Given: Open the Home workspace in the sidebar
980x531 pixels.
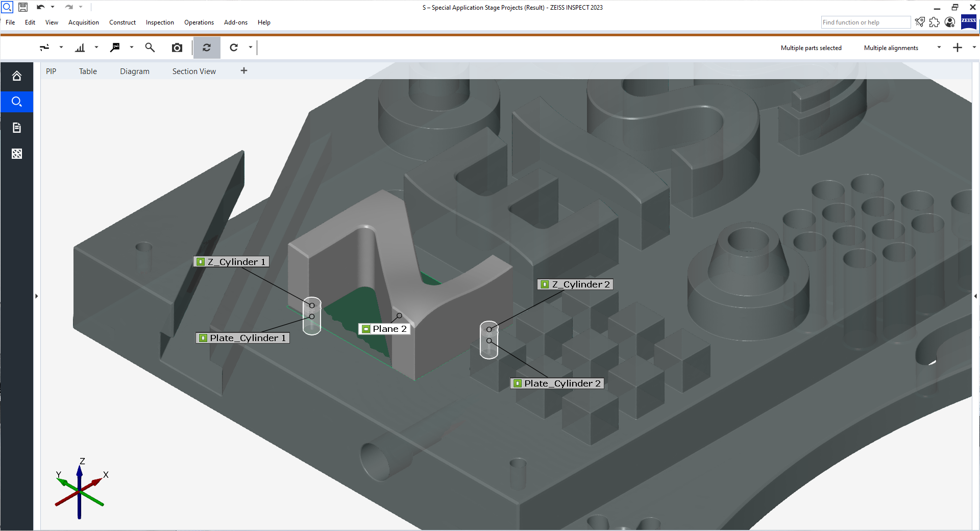Looking at the screenshot, I should point(17,76).
